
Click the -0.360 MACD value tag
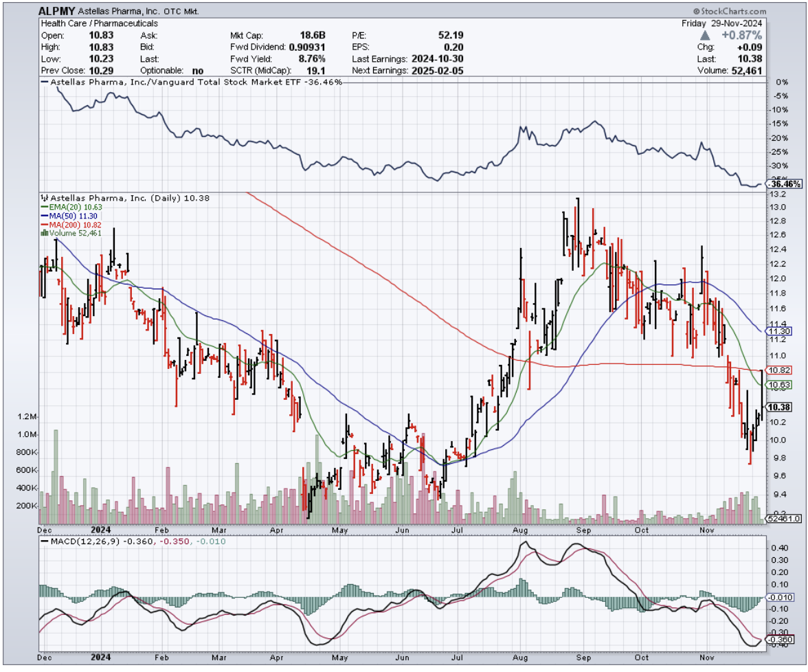click(778, 639)
